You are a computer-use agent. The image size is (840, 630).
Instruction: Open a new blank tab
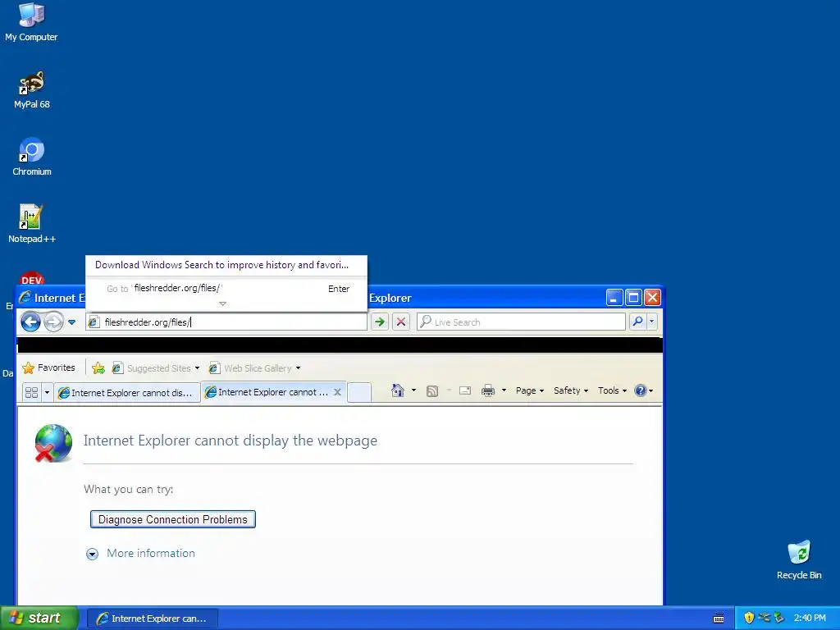pyautogui.click(x=359, y=392)
